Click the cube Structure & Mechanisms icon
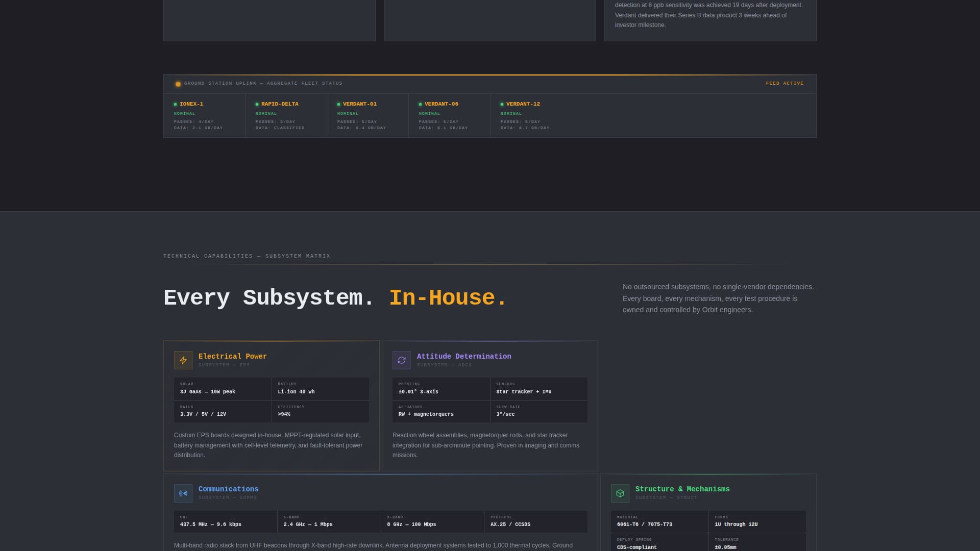 coord(620,493)
